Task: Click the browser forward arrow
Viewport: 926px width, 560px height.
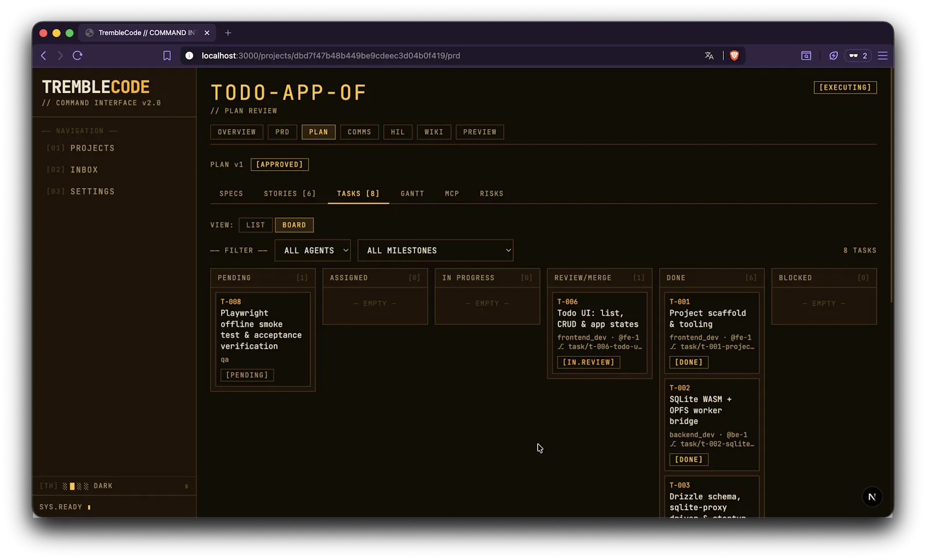Action: coord(60,56)
